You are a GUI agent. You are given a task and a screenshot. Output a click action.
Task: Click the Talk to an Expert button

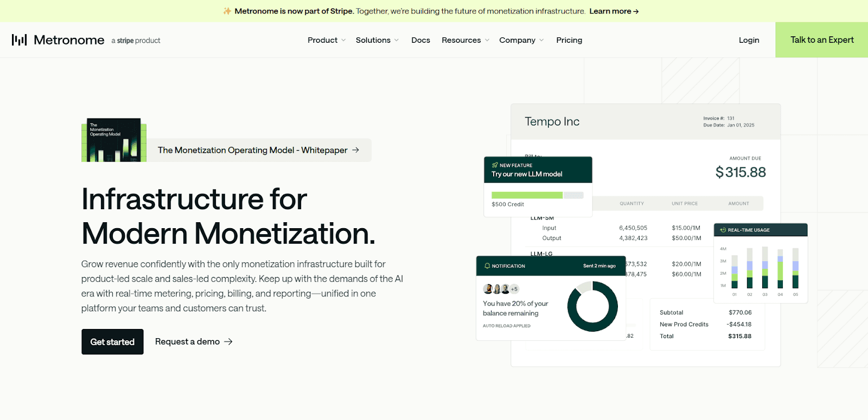[x=821, y=40]
